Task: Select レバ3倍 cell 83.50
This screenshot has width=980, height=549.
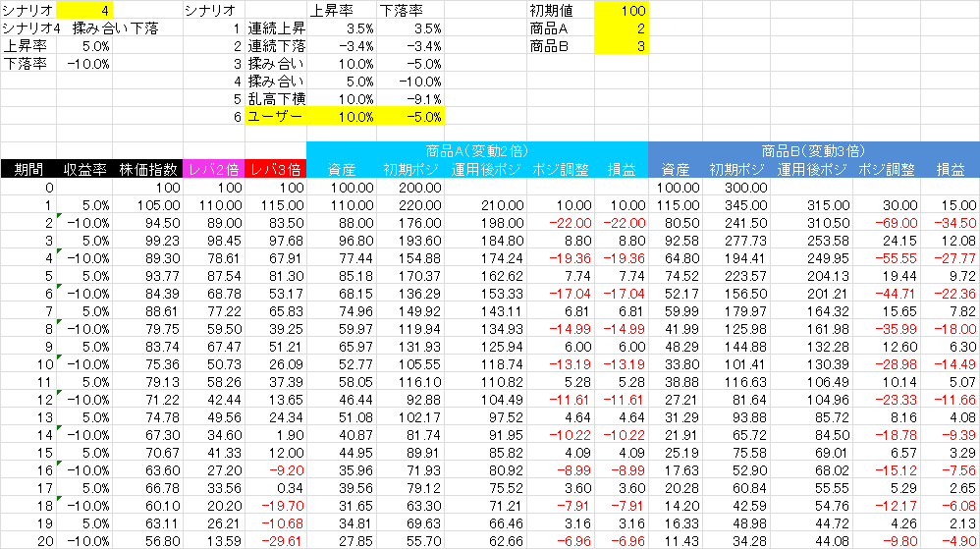Action: click(276, 223)
